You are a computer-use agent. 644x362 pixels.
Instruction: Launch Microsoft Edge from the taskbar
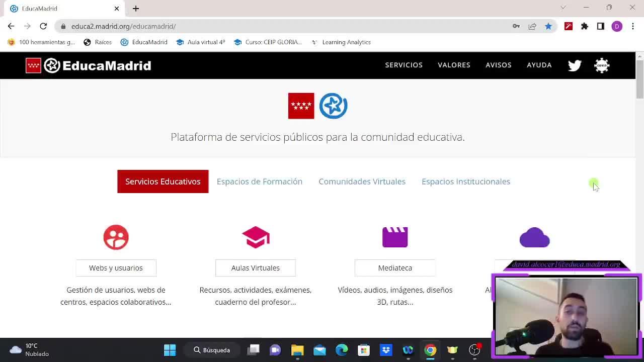coord(342,350)
